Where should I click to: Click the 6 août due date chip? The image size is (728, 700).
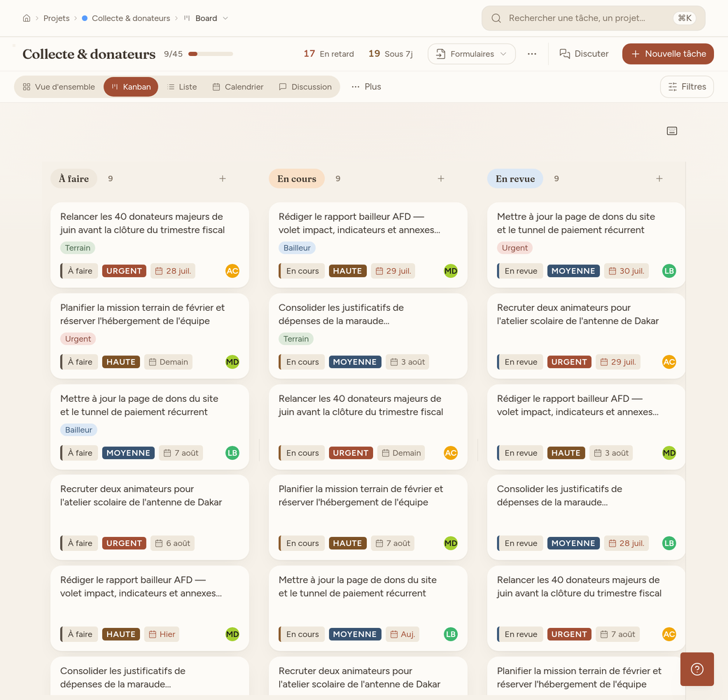172,543
